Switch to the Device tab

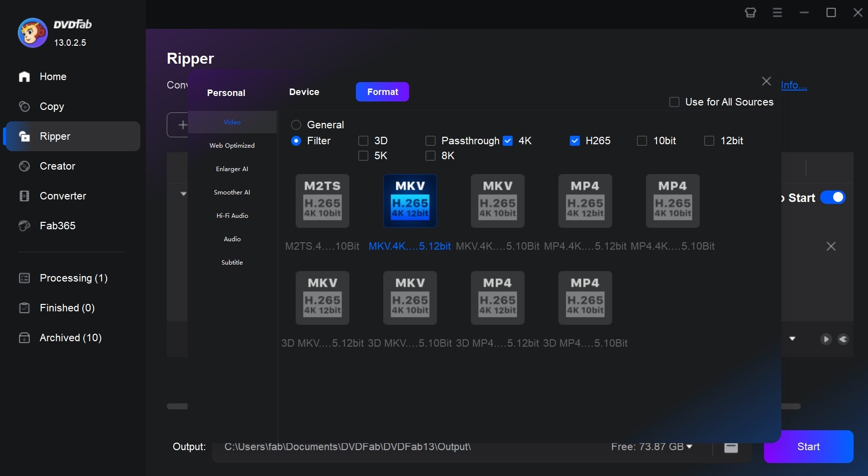[304, 92]
